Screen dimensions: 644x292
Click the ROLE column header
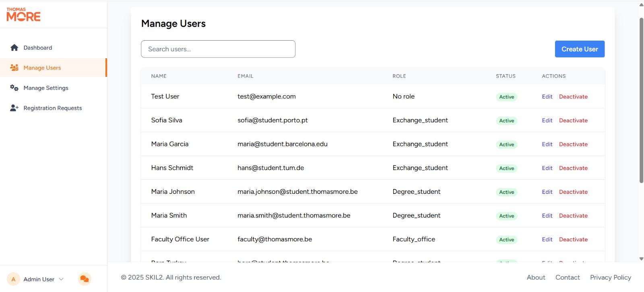(x=399, y=76)
